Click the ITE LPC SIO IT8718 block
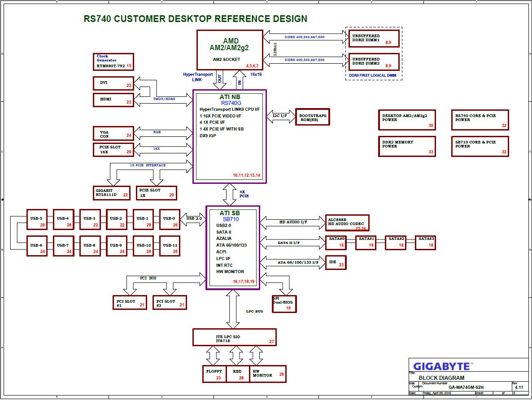Screen dimensions: 532x400 (x=235, y=337)
